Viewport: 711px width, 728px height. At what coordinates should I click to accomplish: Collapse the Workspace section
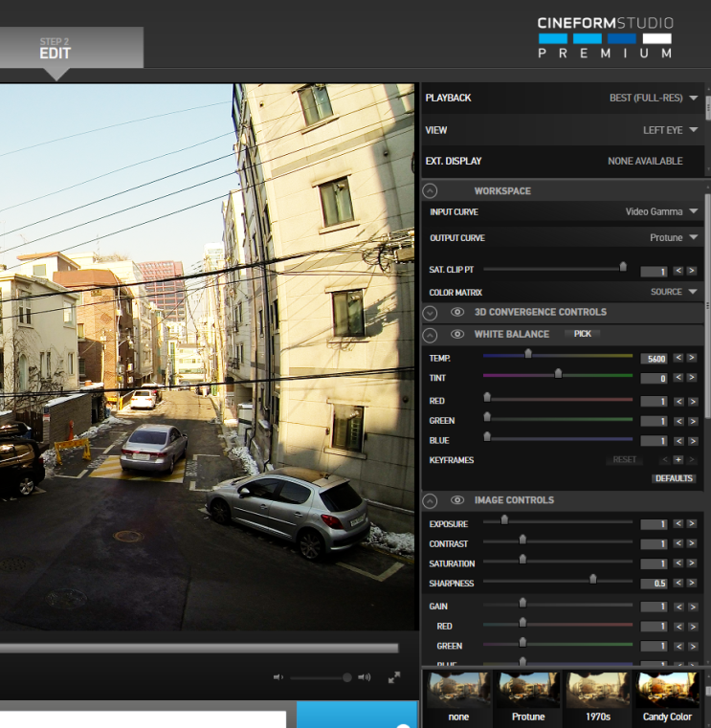click(430, 190)
